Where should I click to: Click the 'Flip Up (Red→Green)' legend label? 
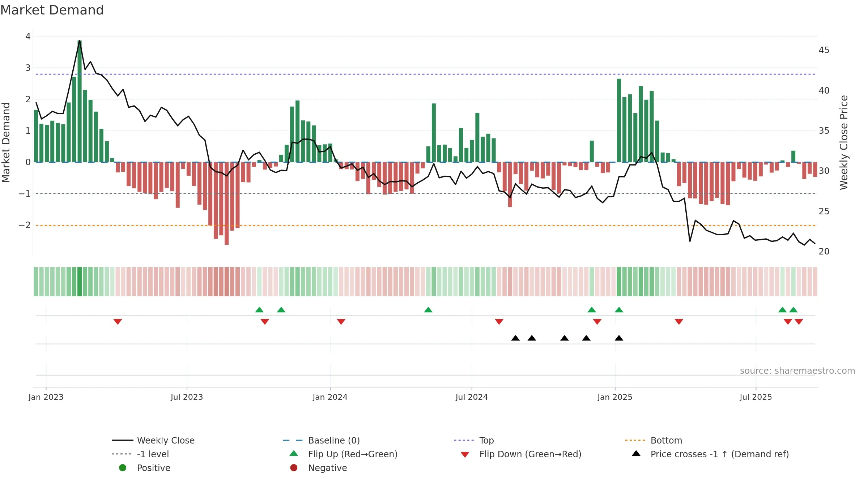point(353,454)
